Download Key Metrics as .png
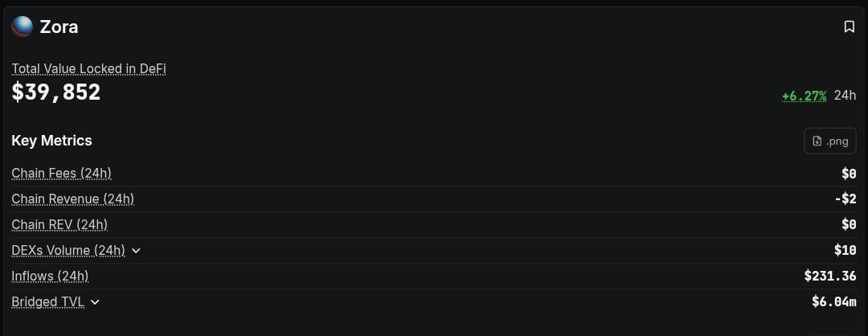Screen dimensions: 868x336 tap(829, 141)
